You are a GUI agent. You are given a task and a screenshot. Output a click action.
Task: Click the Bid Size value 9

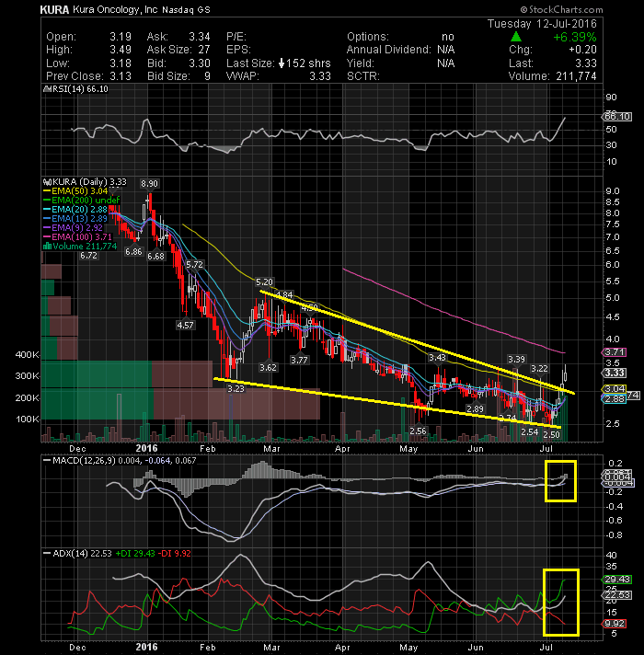(207, 76)
